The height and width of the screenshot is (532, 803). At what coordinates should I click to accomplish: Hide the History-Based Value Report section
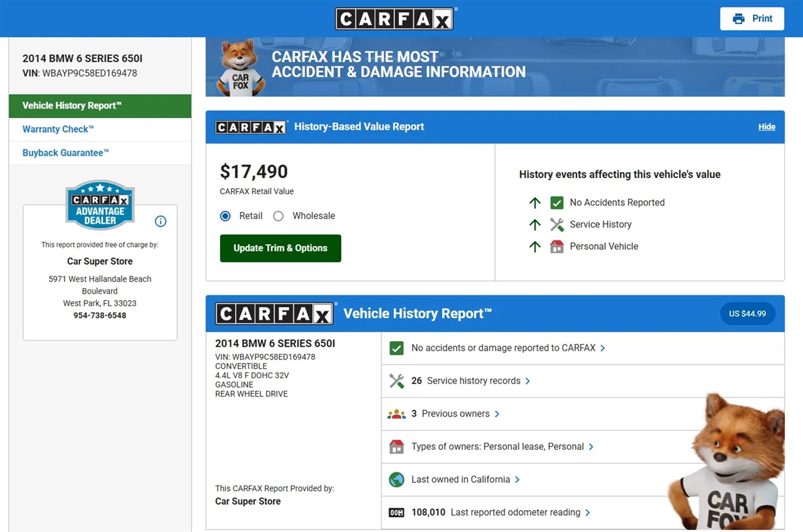click(767, 127)
